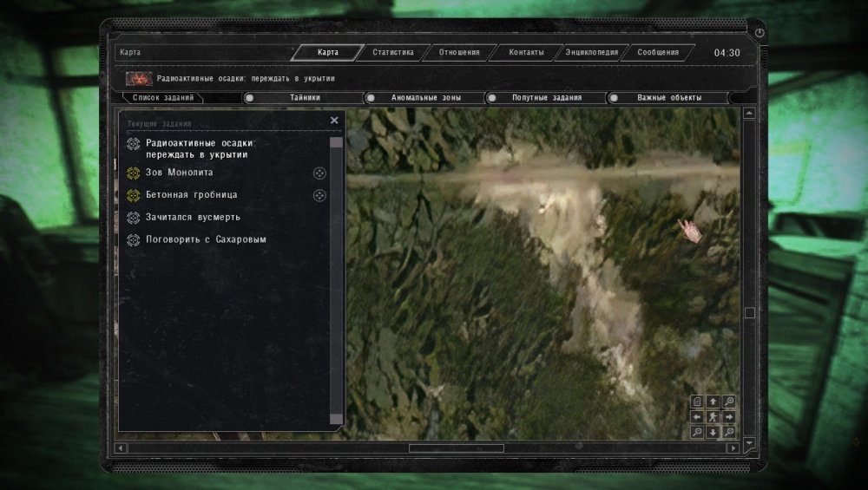Select the Радиоактивные осадки task text
The image size is (868, 490).
tap(200, 149)
